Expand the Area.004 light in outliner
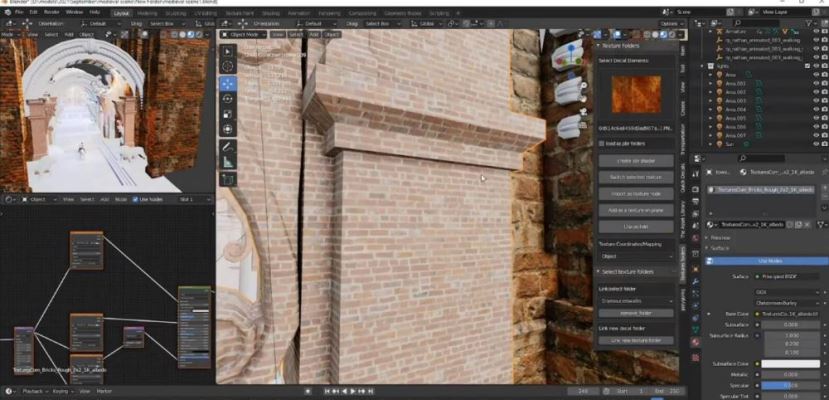This screenshot has width=829, height=400. point(711,109)
